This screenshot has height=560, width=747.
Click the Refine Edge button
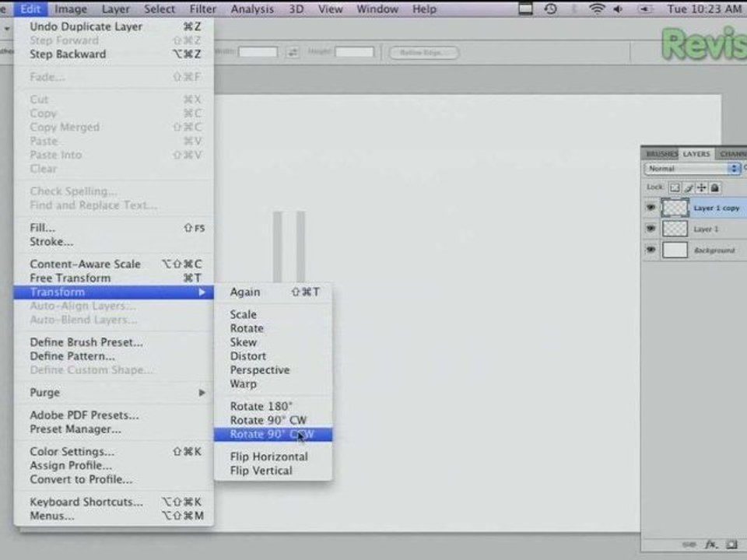click(x=424, y=52)
